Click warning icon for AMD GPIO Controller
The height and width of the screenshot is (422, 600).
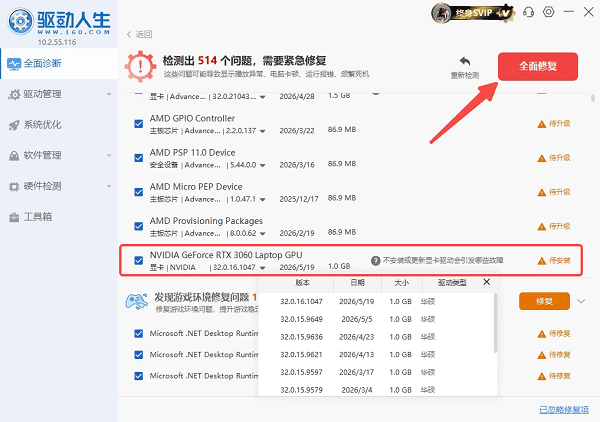point(541,124)
